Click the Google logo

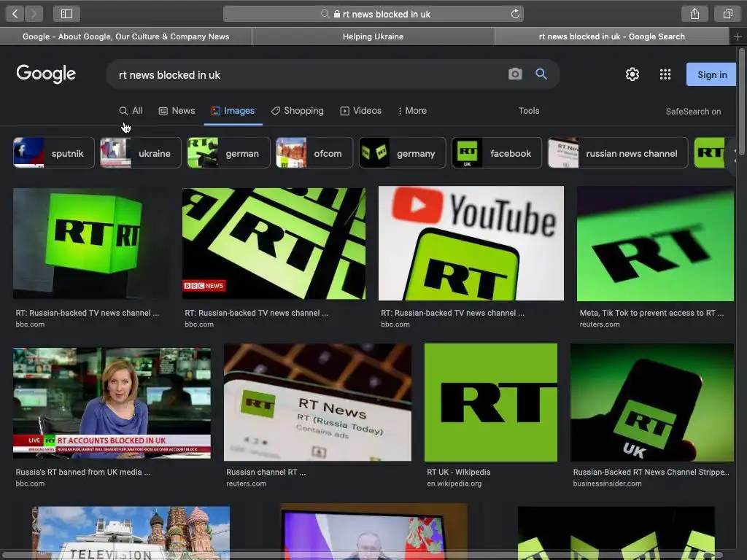click(46, 74)
